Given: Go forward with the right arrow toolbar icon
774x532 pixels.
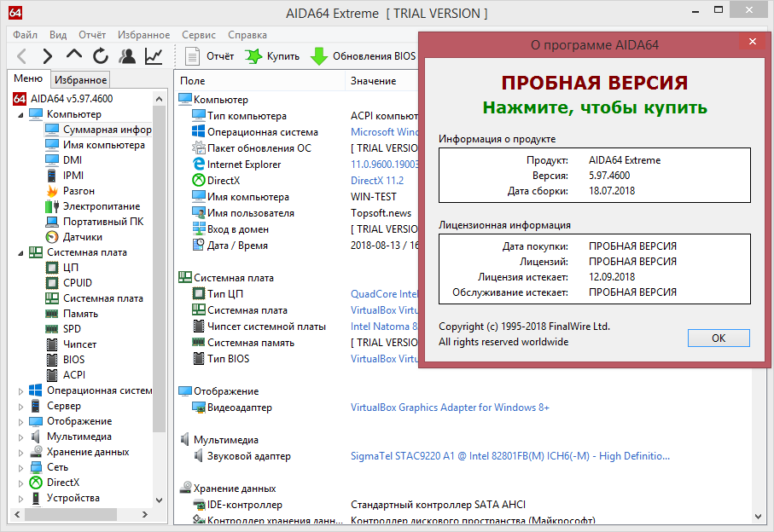Looking at the screenshot, I should coord(48,56).
